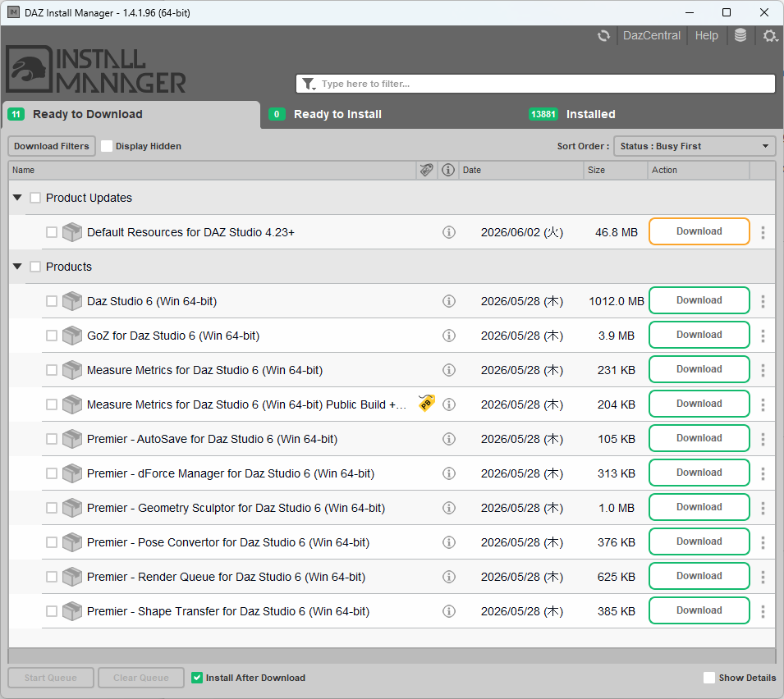Screen dimensions: 784x699
Task: Select 'Premier - Render Queue for Daz Studio 6' name
Action: (x=226, y=577)
